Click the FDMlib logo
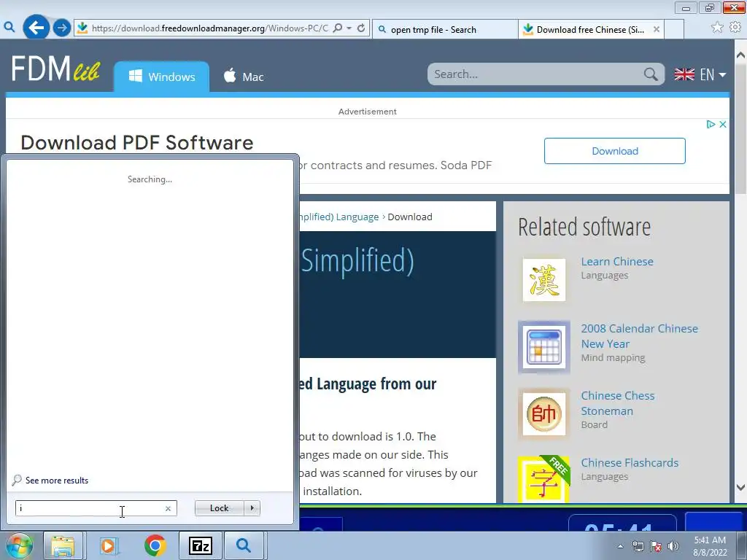Viewport: 747px width, 560px height. tap(55, 69)
